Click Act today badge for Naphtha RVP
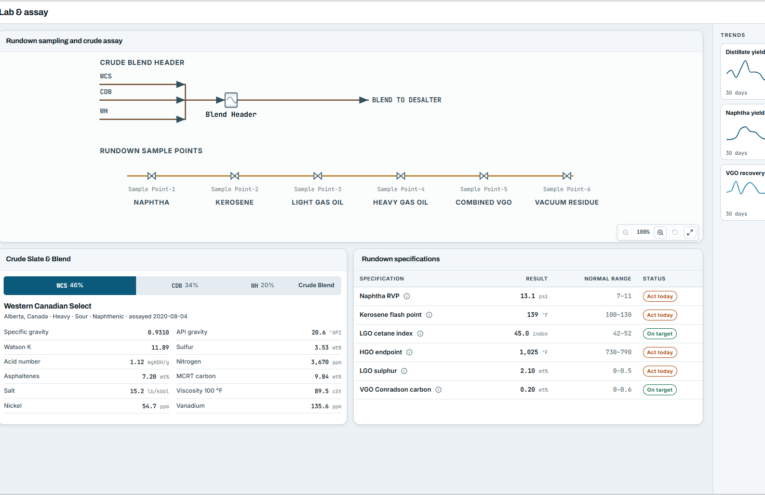765x495 pixels. click(660, 296)
